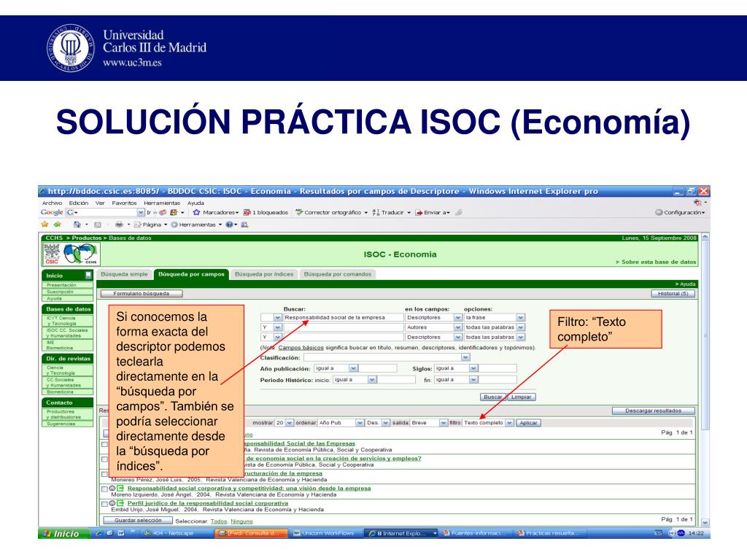747x560 pixels.
Task: Click Add to Favorites star with plus
Action: (x=58, y=225)
